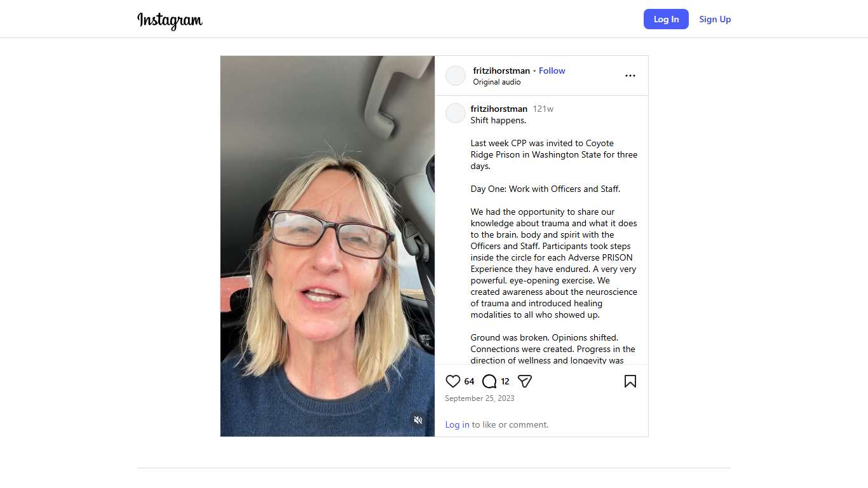Image resolution: width=868 pixels, height=488 pixels.
Task: Follow fritzihorstman
Action: point(552,71)
